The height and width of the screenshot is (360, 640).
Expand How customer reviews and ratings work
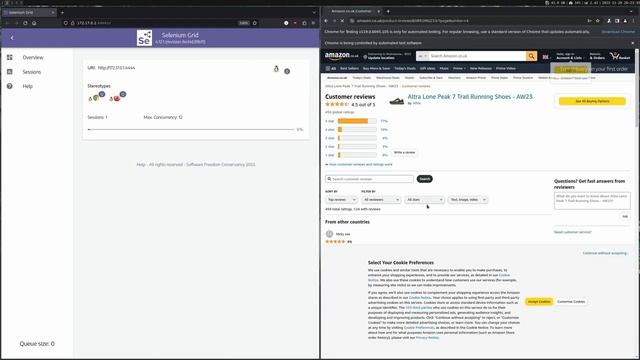tap(359, 164)
